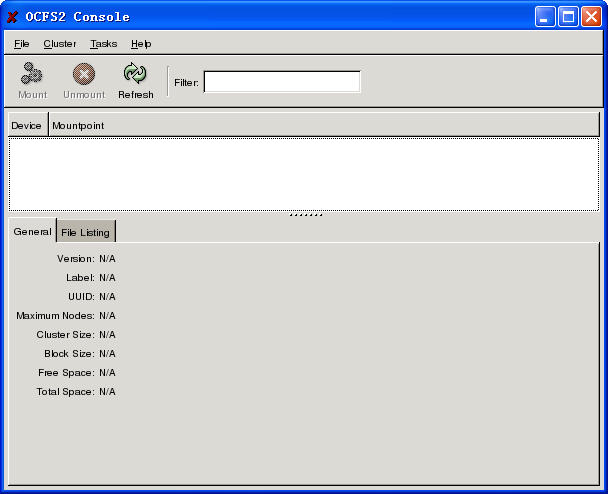Click the Label: N/A value

pyautogui.click(x=107, y=278)
